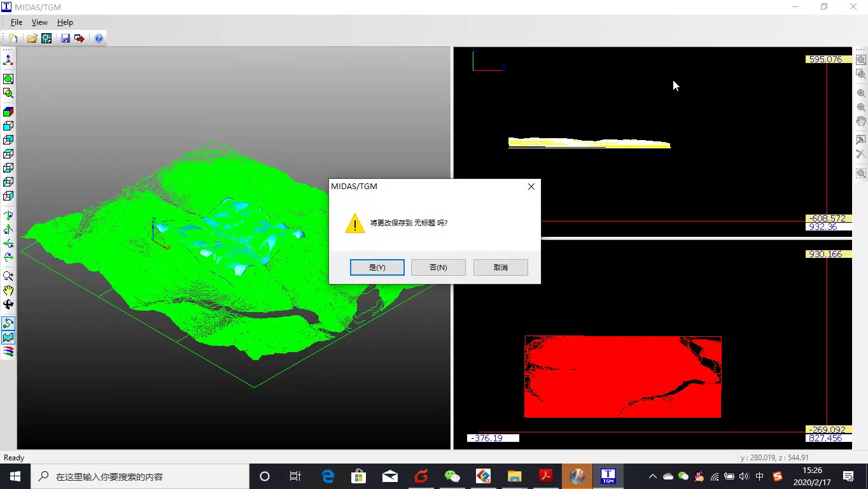Click the 否(N) button in dialog
Viewport: 868px width, 489px height.
(x=438, y=267)
